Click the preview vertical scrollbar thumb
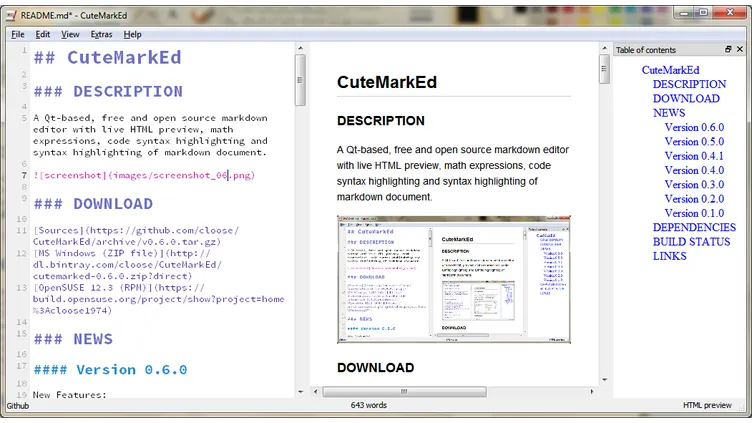 604,69
